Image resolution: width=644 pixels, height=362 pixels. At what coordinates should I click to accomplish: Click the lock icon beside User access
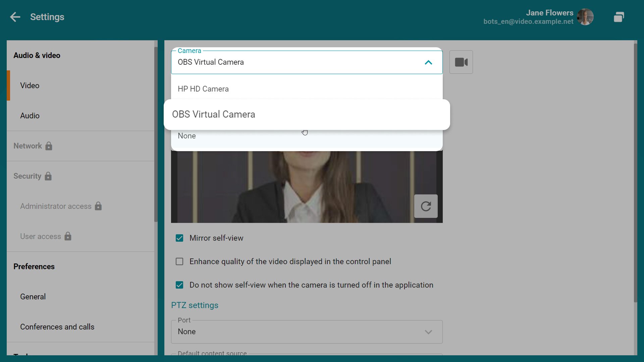point(68,236)
